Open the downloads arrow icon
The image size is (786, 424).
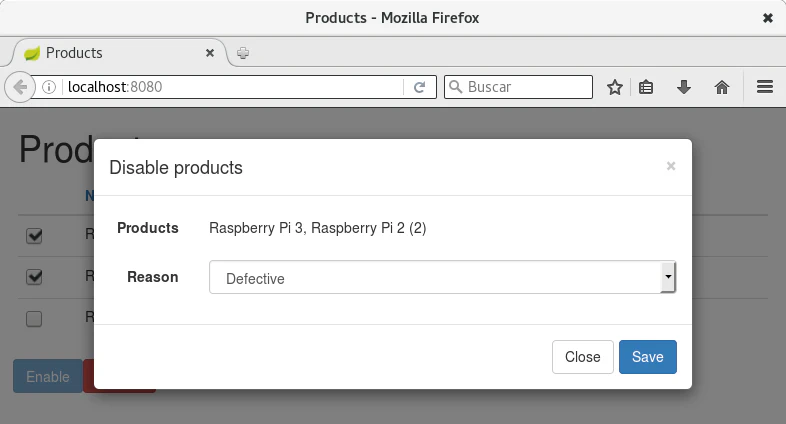tap(684, 87)
